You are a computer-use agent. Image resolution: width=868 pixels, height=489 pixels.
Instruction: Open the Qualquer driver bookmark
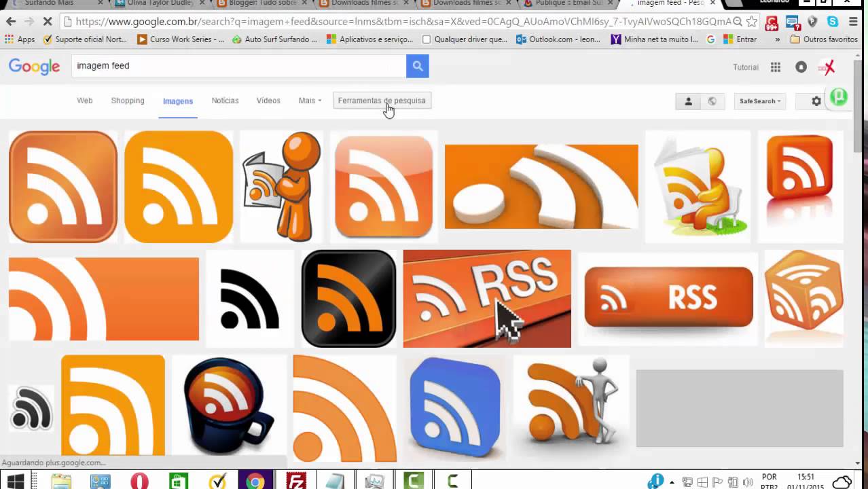(465, 39)
